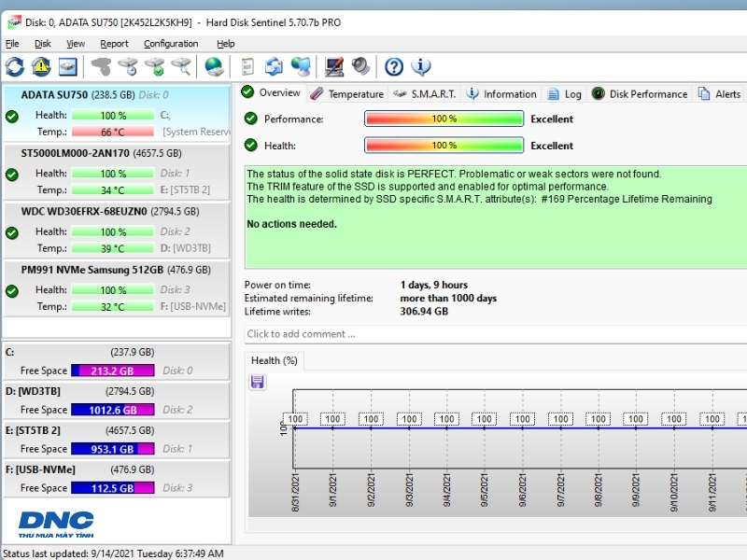
Task: Click the Performance 100 % gradient bar
Action: (444, 119)
